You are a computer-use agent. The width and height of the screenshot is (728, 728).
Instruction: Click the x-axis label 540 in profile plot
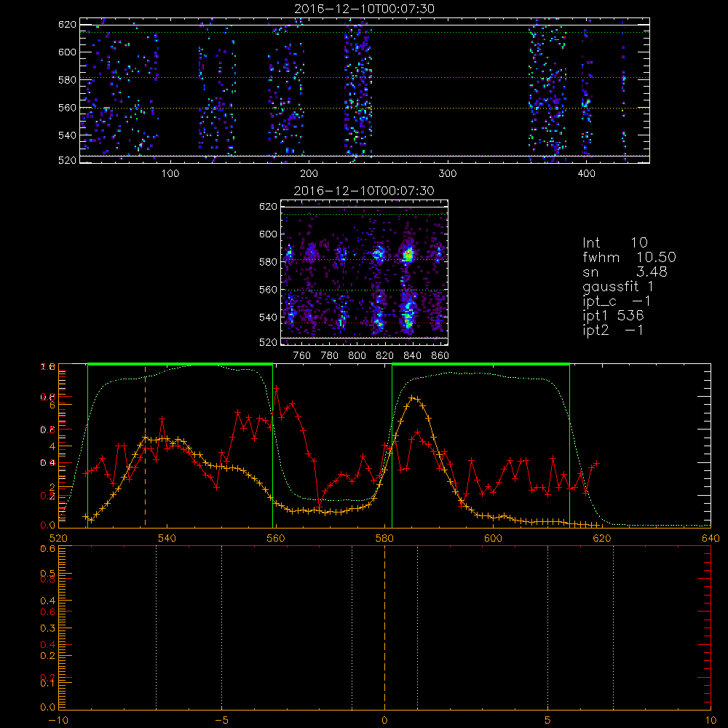pyautogui.click(x=167, y=539)
